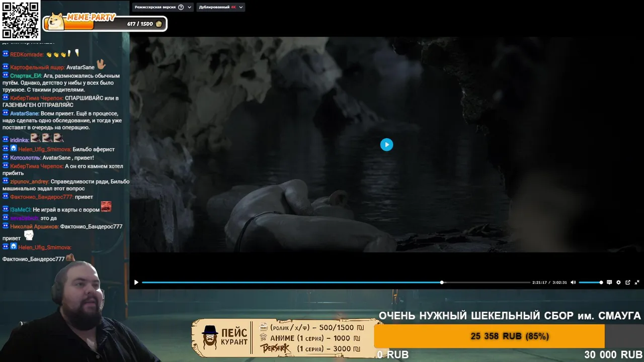Viewport: 644px width, 362px height.
Task: Click the play icon left of the seek bar
Action: (136, 283)
